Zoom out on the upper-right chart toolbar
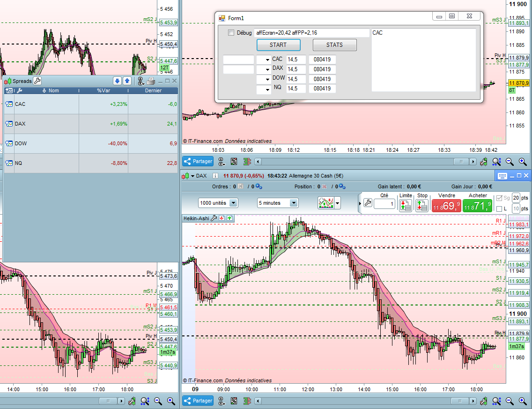 [x=510, y=162]
